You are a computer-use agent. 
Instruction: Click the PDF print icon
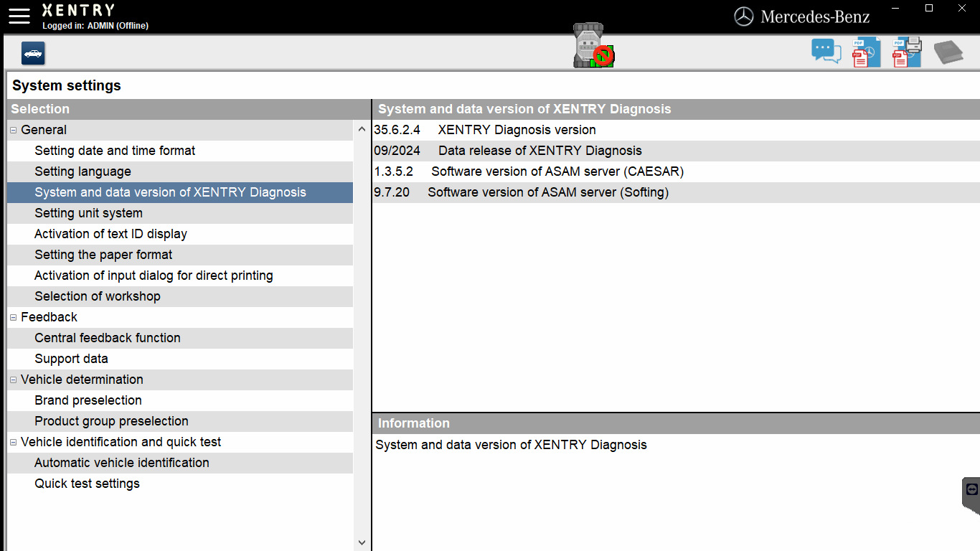click(907, 53)
